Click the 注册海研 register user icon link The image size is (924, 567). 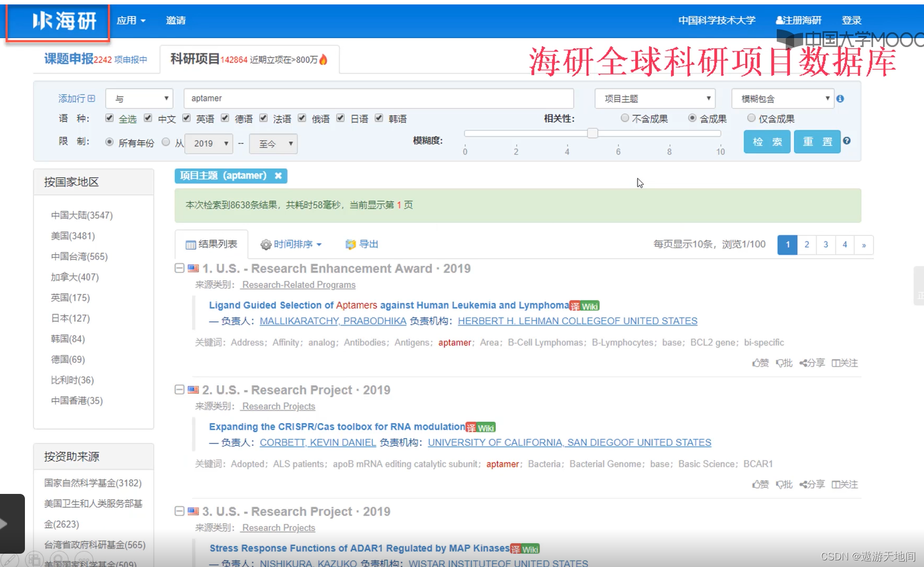(798, 20)
